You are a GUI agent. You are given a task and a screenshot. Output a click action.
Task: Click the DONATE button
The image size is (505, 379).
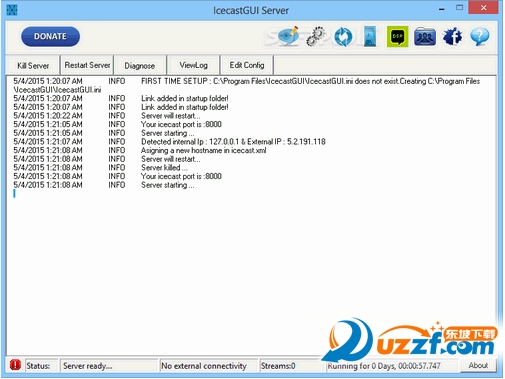point(50,36)
